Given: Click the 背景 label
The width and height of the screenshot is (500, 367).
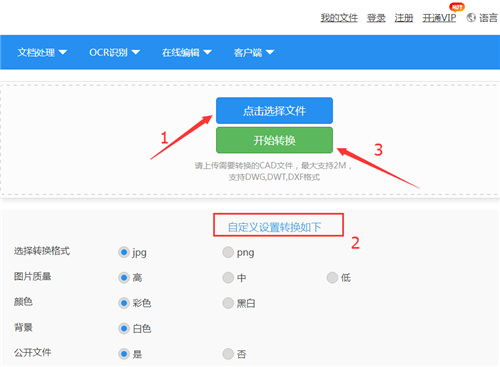Looking at the screenshot, I should (x=23, y=327).
